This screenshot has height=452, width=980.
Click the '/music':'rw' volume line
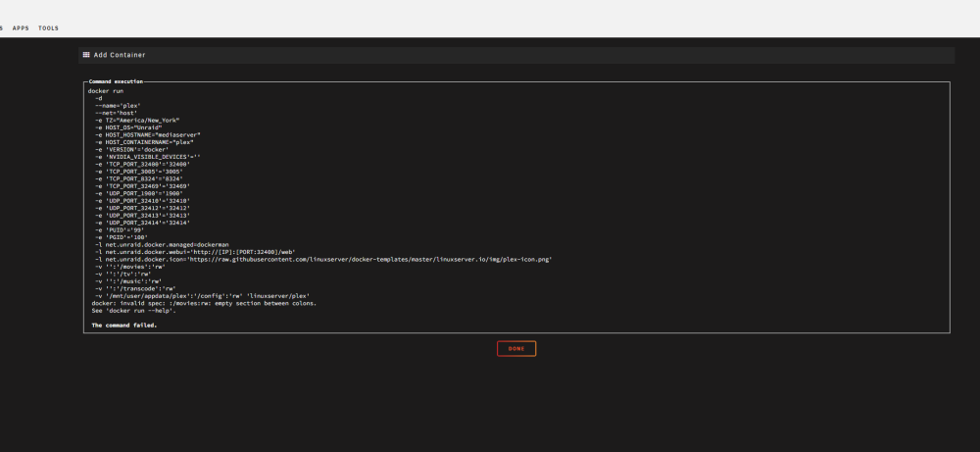point(128,281)
